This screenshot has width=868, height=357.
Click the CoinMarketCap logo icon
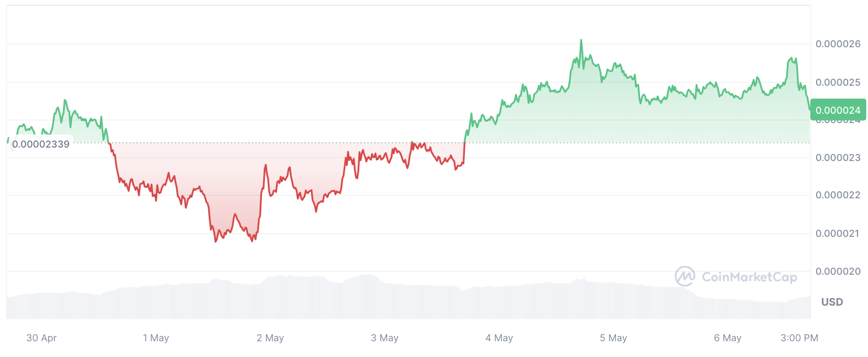(685, 276)
